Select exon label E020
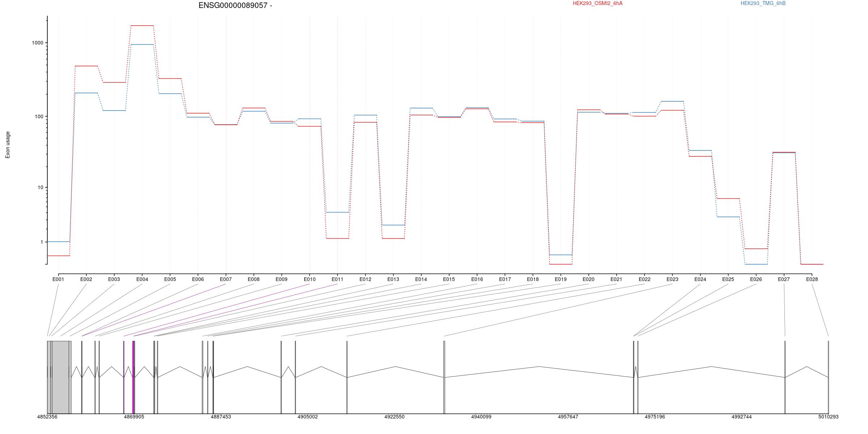868x434 pixels. pos(588,279)
